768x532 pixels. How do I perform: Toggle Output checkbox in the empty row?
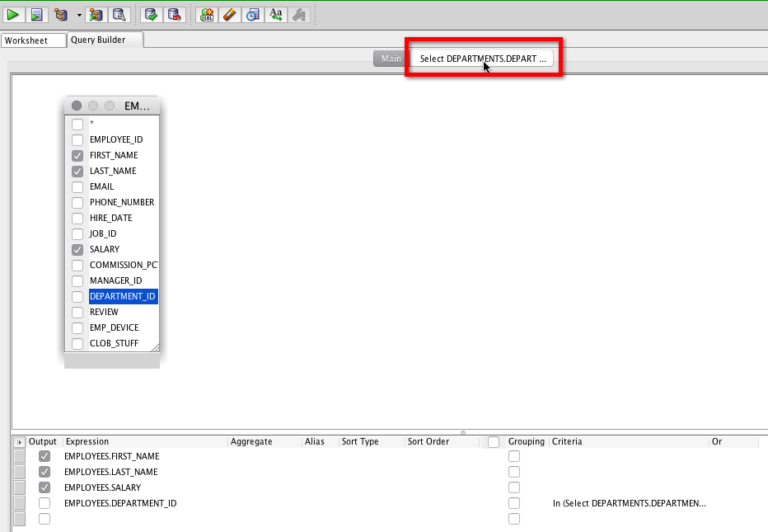pos(44,519)
